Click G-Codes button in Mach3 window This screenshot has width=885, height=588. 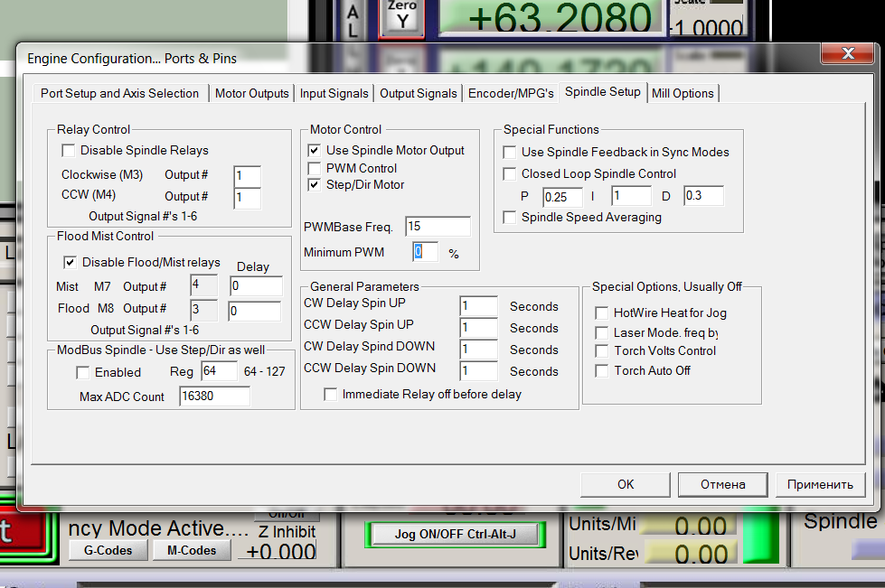point(108,550)
